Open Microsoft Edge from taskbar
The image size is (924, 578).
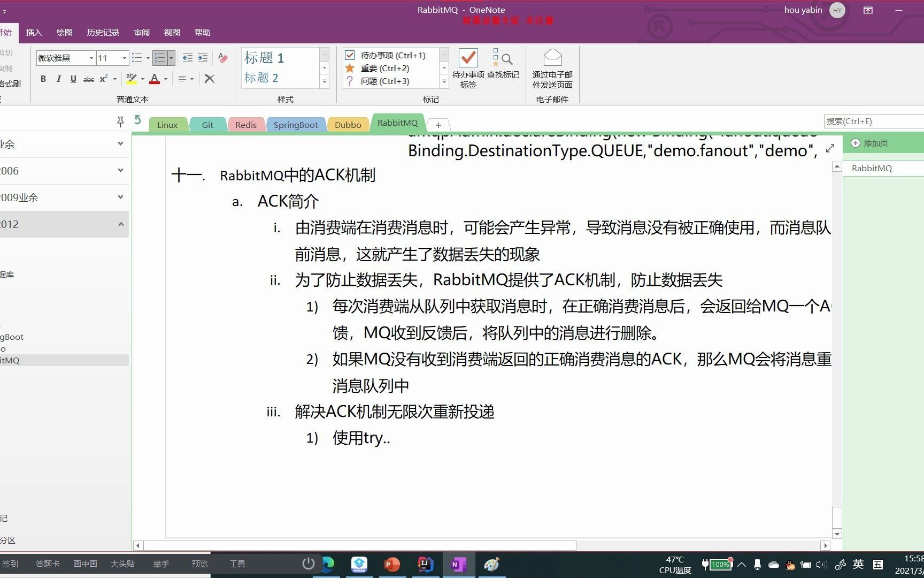pos(328,564)
